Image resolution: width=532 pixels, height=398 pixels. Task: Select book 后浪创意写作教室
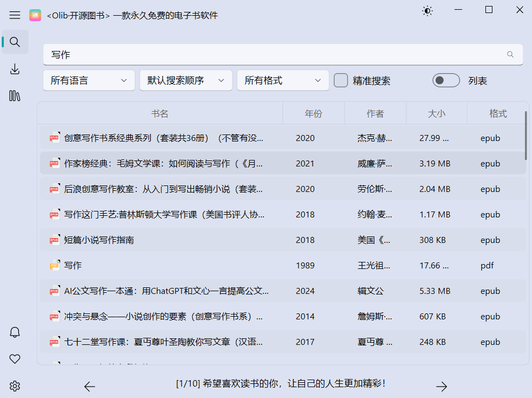[163, 189]
